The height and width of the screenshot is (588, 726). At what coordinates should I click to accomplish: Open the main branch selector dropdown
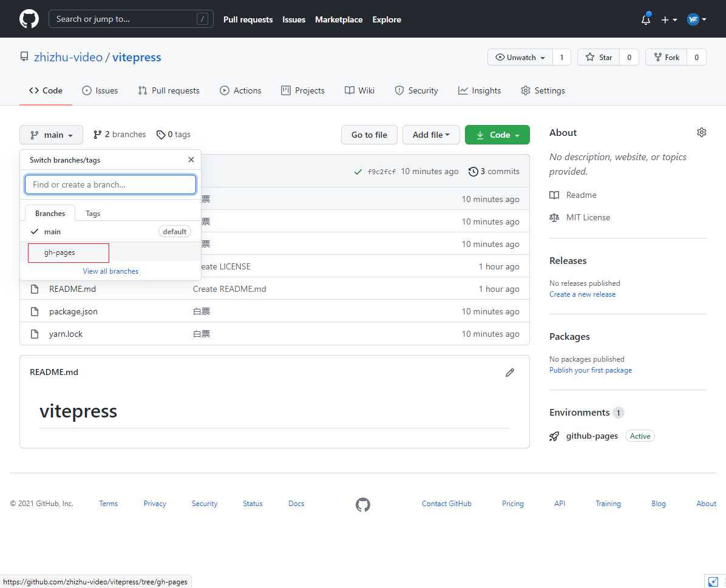pos(52,135)
